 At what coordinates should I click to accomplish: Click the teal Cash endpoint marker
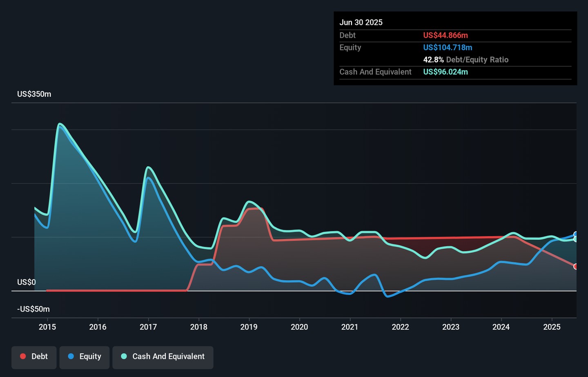[x=576, y=239]
